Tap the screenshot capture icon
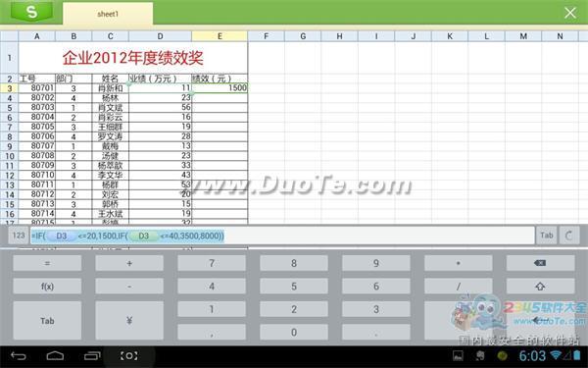588x368 pixels. [128, 355]
